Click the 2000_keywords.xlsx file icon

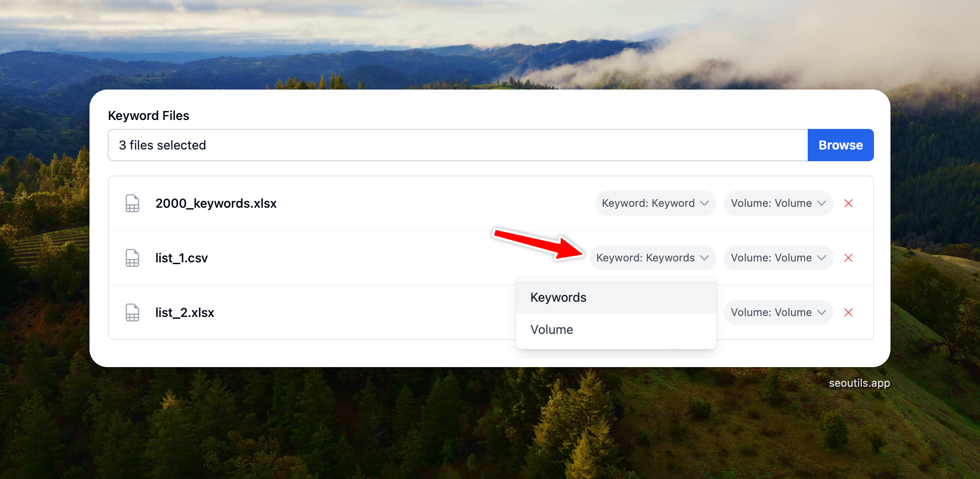coord(132,203)
